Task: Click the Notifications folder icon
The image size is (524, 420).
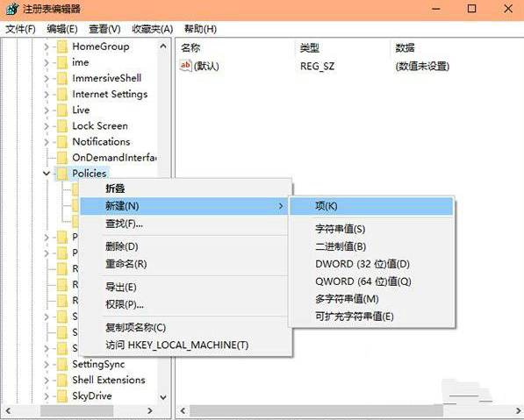Action: click(x=62, y=142)
